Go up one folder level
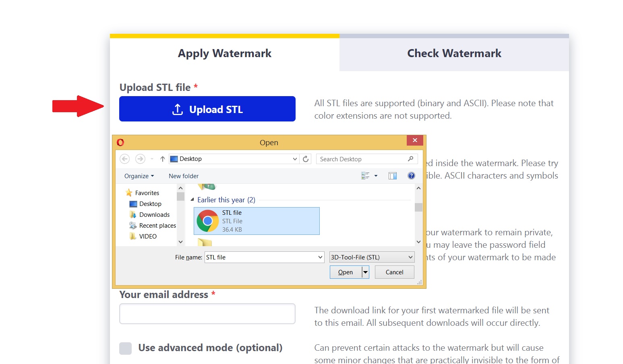 (x=162, y=159)
